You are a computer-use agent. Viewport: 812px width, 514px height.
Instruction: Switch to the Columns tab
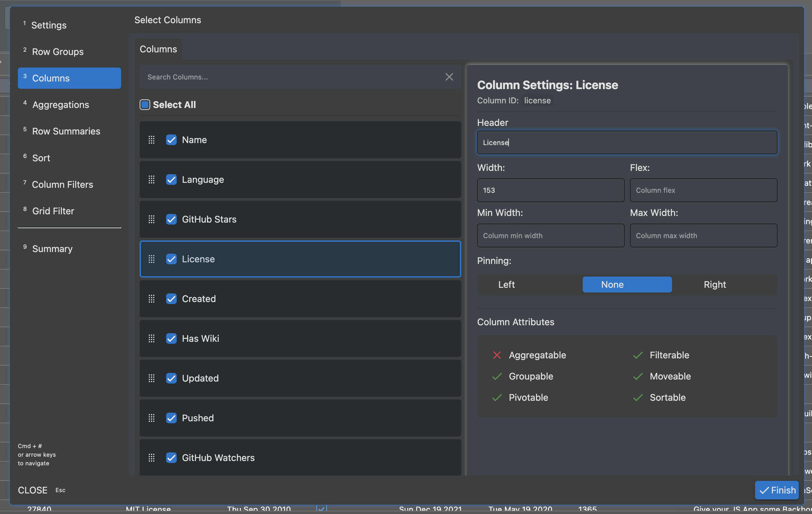click(x=158, y=49)
